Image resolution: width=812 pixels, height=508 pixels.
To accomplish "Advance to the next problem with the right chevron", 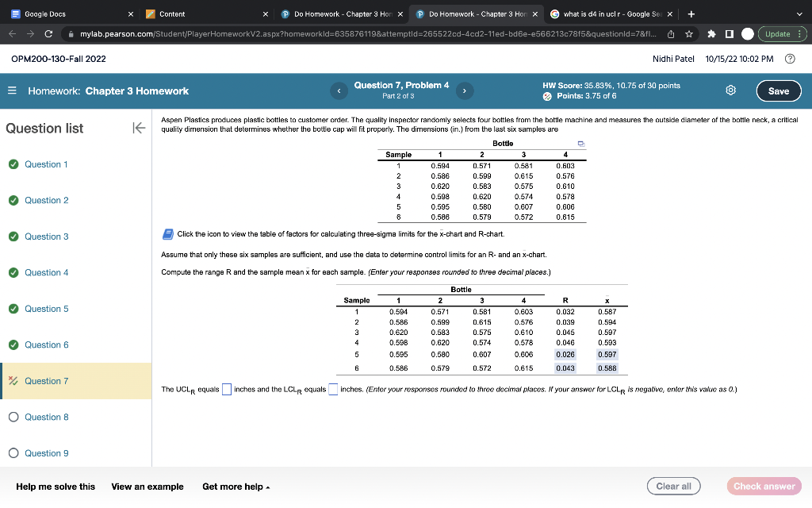I will [464, 90].
